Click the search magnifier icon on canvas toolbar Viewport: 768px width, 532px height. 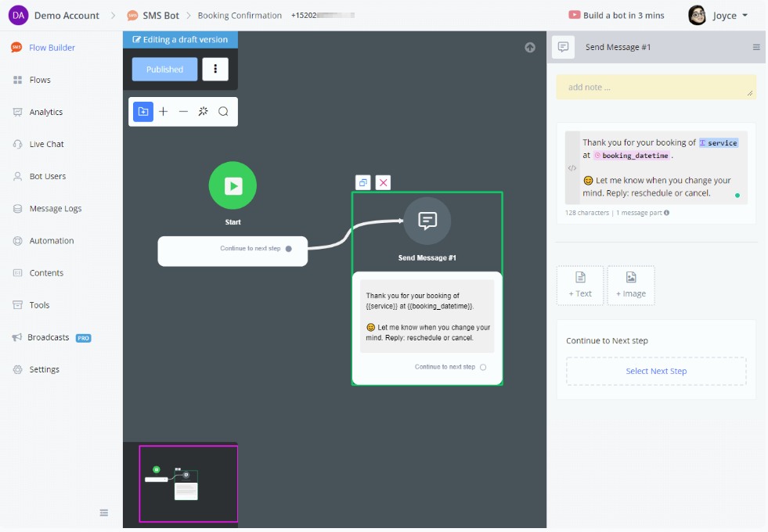223,112
